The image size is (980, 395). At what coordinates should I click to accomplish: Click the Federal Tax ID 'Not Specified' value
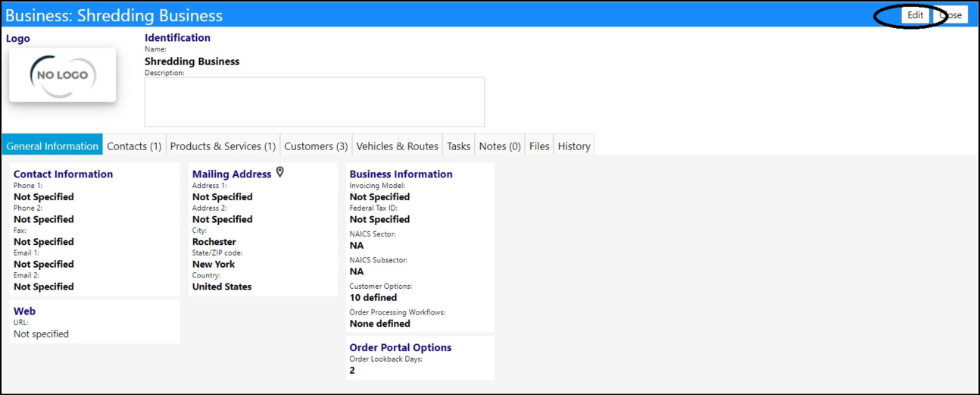tap(379, 220)
